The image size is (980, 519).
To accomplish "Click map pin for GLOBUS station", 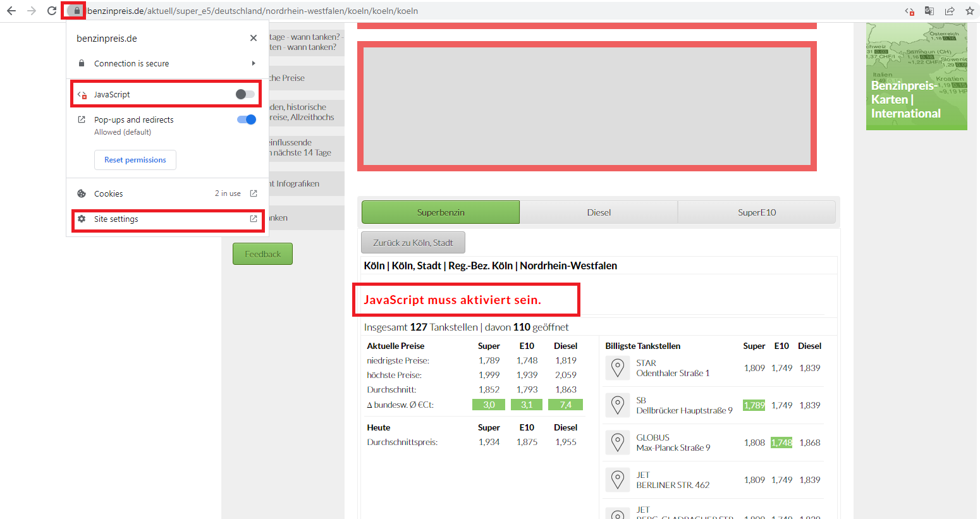I will click(x=618, y=443).
